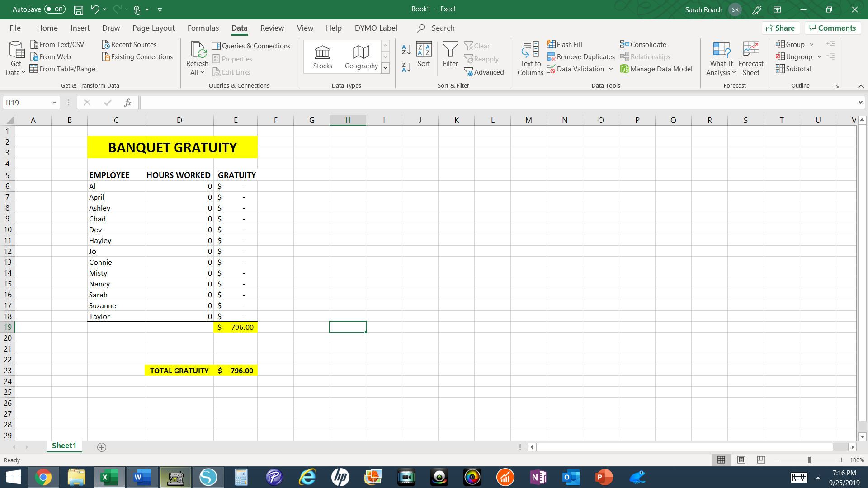Open the Comments pane button
Image resolution: width=868 pixels, height=488 pixels.
pyautogui.click(x=833, y=28)
